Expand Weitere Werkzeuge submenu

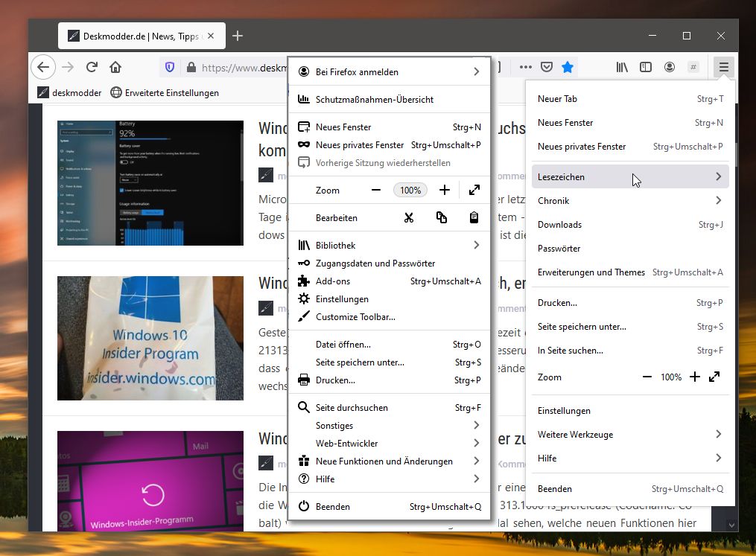630,434
